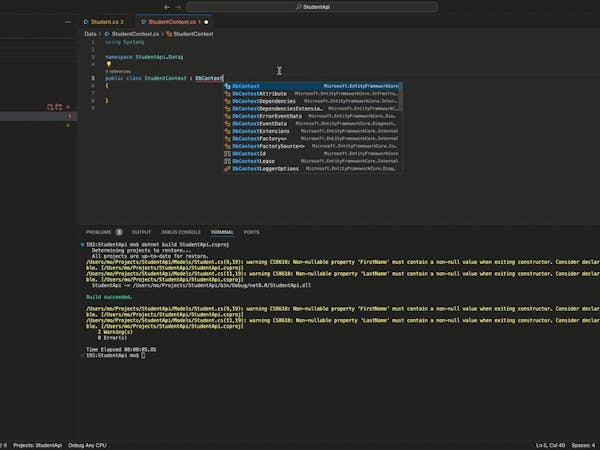Viewport: 600px width, 450px height.
Task: Click the '0 Error(s)' line in terminal
Action: 112,338
